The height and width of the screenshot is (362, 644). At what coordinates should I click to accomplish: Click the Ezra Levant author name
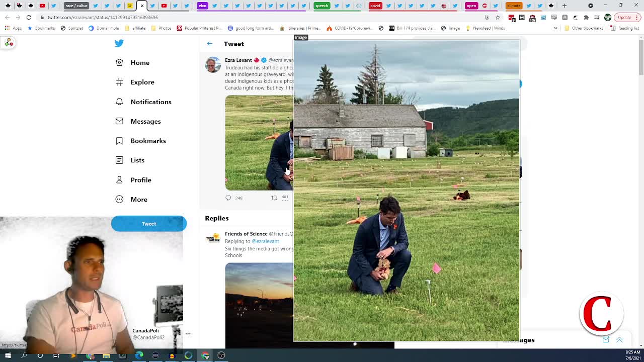238,60
